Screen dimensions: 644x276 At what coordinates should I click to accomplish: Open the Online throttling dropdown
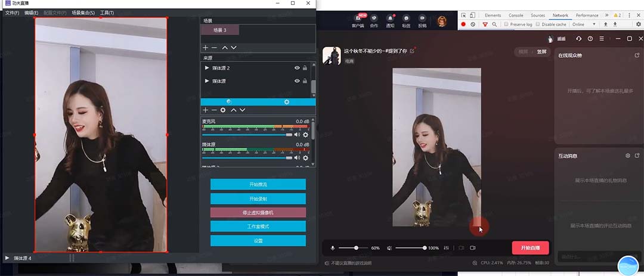[584, 24]
